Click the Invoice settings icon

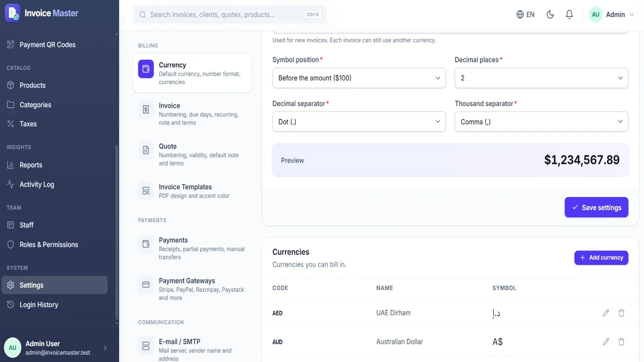(146, 110)
